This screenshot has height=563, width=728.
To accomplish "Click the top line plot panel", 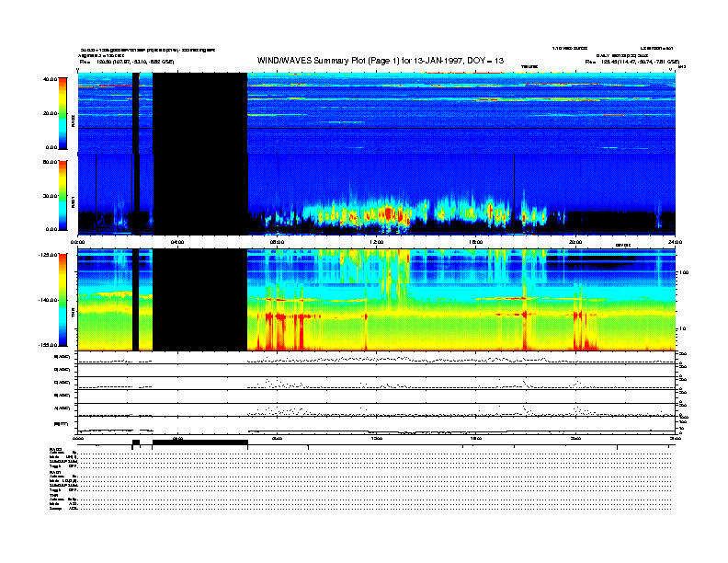I will pos(376,358).
